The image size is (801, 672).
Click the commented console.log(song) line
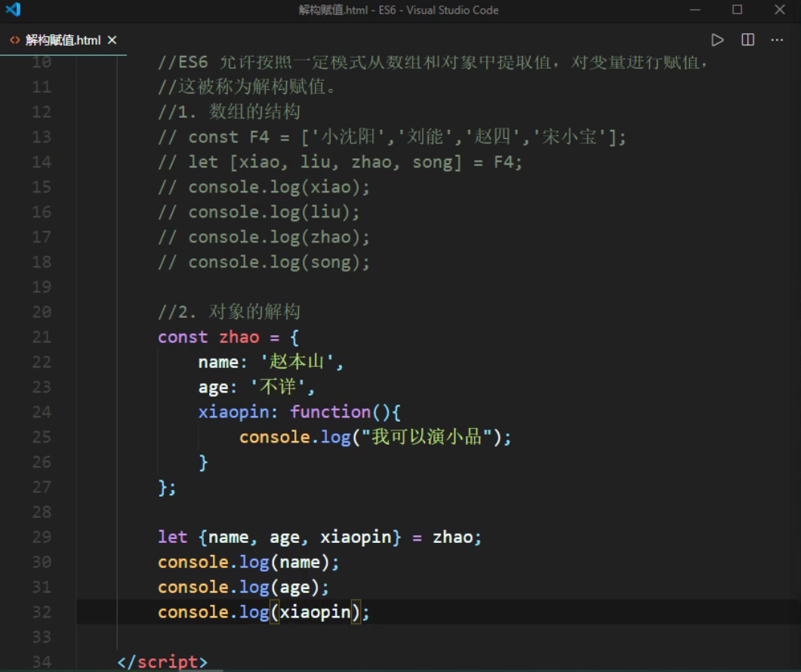(263, 262)
